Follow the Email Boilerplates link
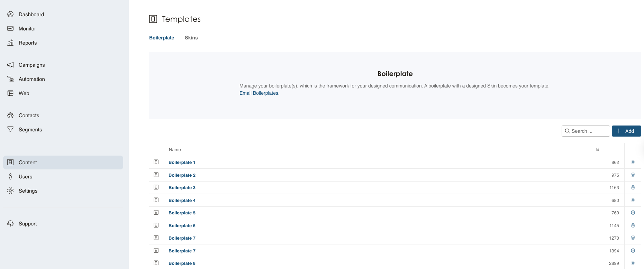The image size is (644, 269). [259, 93]
